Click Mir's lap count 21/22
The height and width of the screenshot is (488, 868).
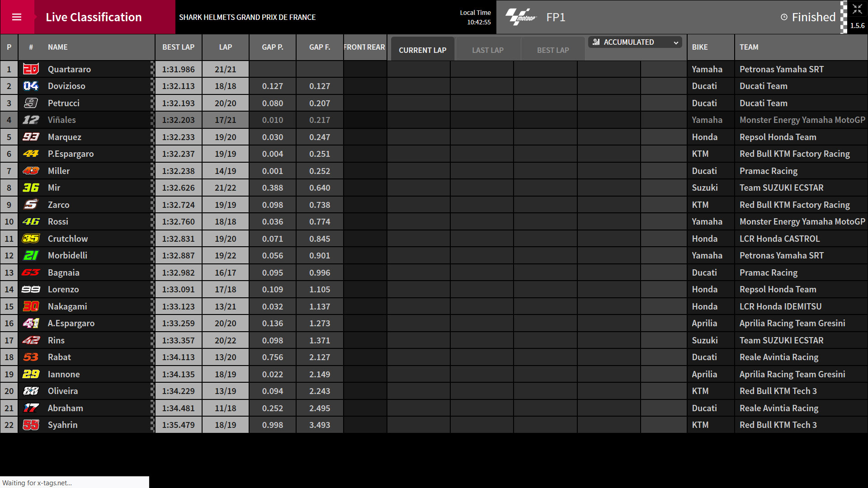(x=226, y=188)
